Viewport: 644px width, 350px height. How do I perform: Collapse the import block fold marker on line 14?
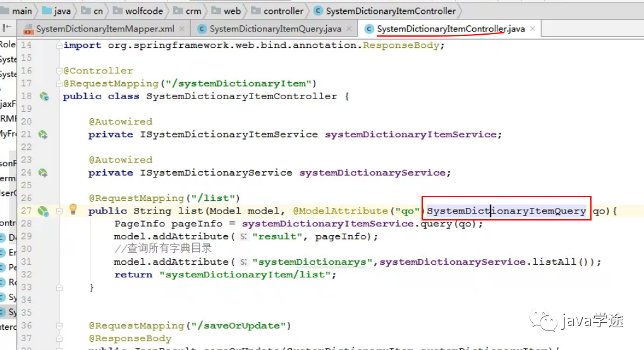[59, 45]
